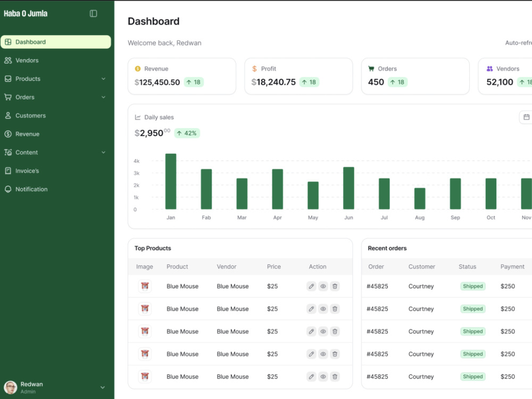
Task: Click the Invoice's document icon
Action: click(x=8, y=171)
